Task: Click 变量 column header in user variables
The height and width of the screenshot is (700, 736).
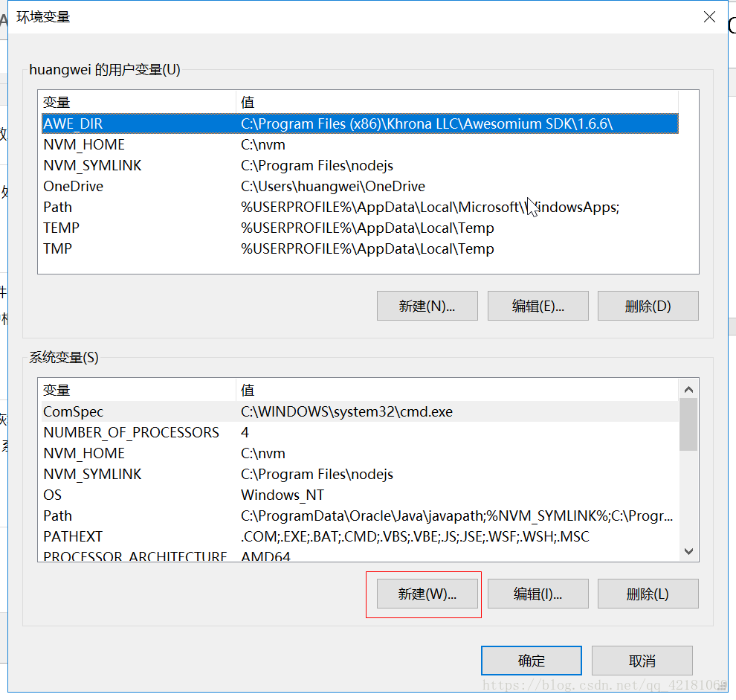Action: [x=138, y=102]
